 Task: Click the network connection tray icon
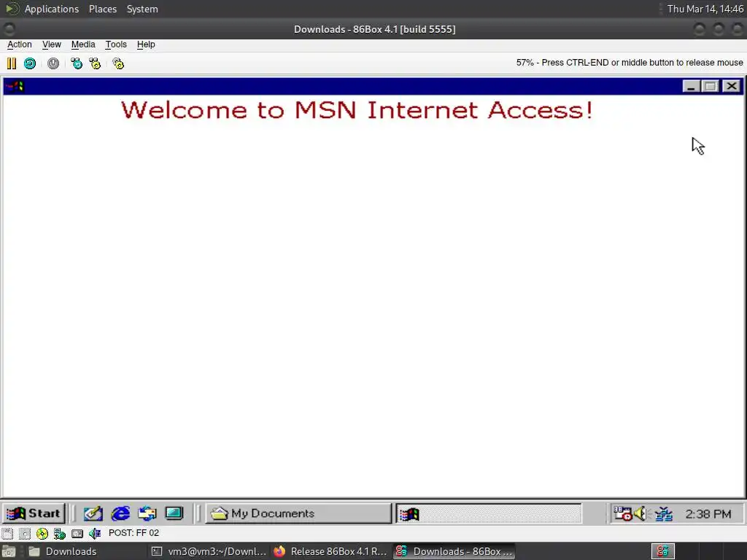point(663,513)
